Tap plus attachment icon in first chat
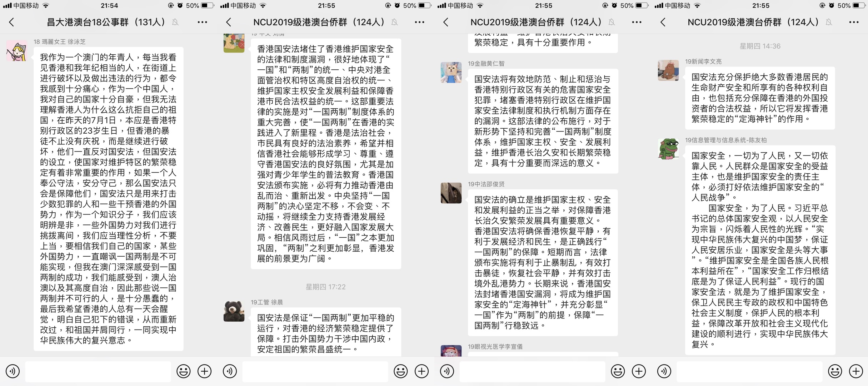 pos(205,371)
